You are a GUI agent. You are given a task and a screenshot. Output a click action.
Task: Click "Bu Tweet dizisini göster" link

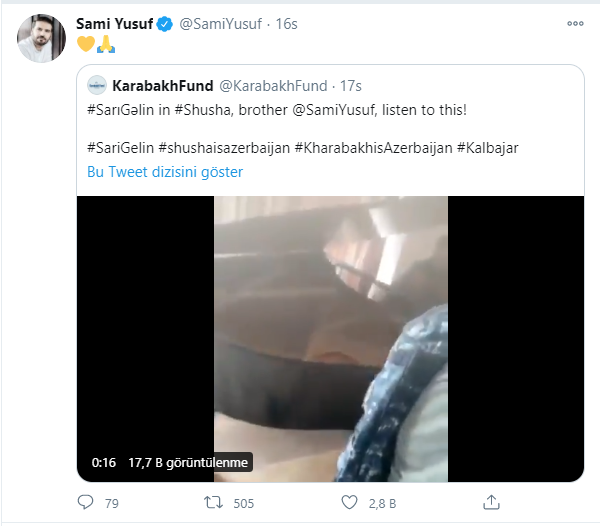pyautogui.click(x=165, y=172)
